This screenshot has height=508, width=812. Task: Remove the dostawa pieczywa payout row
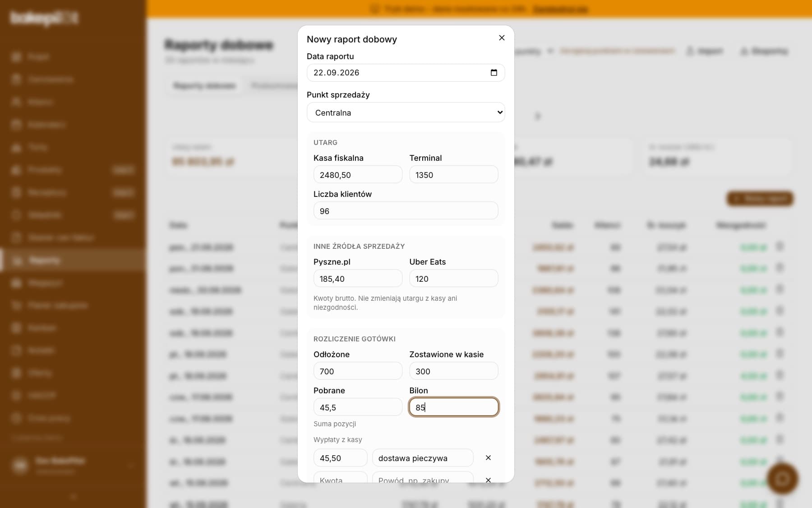(x=488, y=458)
